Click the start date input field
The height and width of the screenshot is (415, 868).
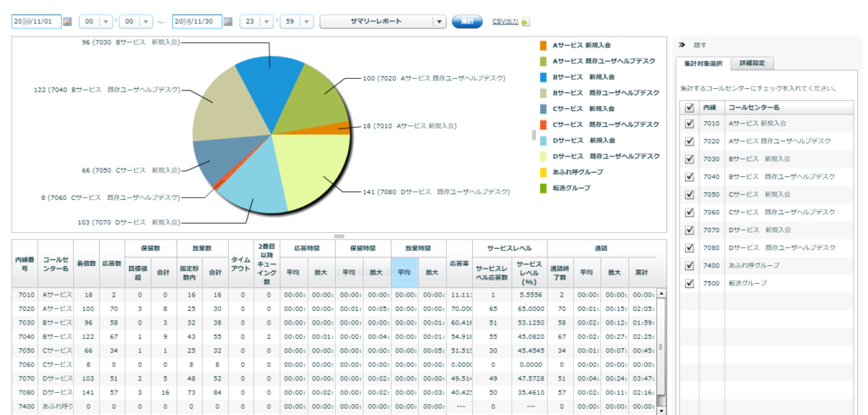click(36, 21)
